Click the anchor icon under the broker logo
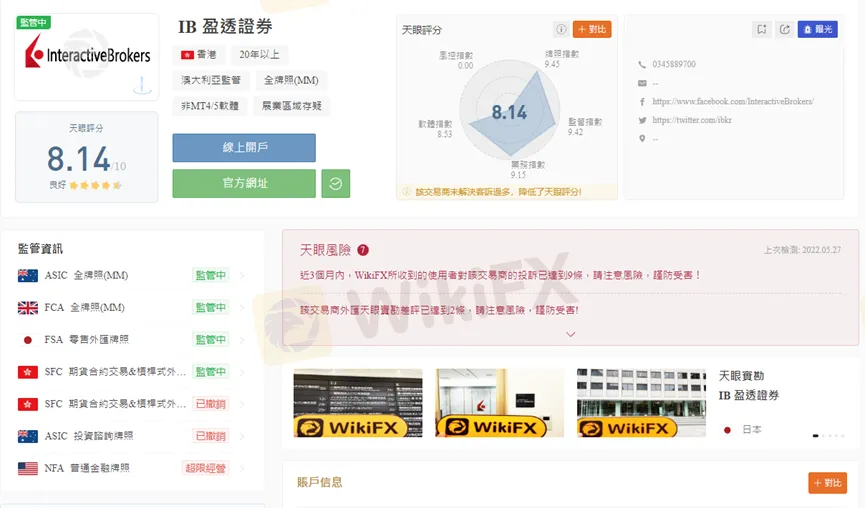This screenshot has width=865, height=508. 142,86
